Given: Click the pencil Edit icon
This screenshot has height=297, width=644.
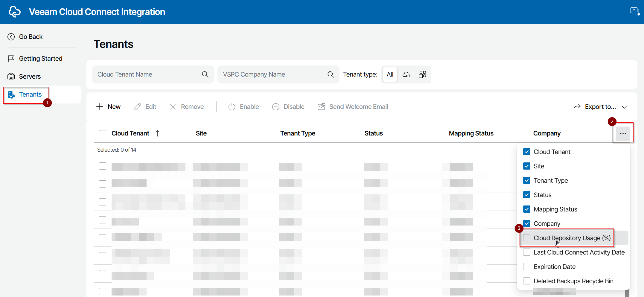Looking at the screenshot, I should point(137,107).
